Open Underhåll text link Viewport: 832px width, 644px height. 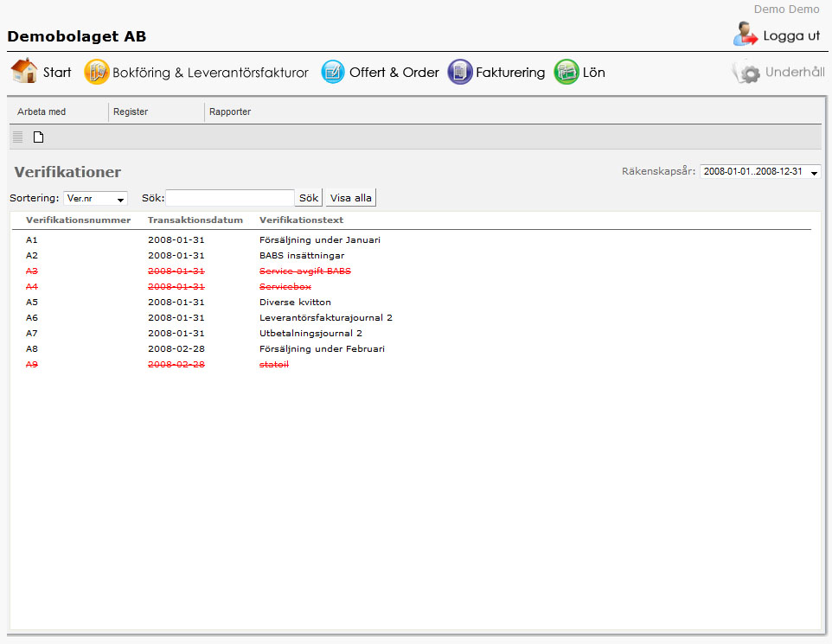tap(795, 72)
